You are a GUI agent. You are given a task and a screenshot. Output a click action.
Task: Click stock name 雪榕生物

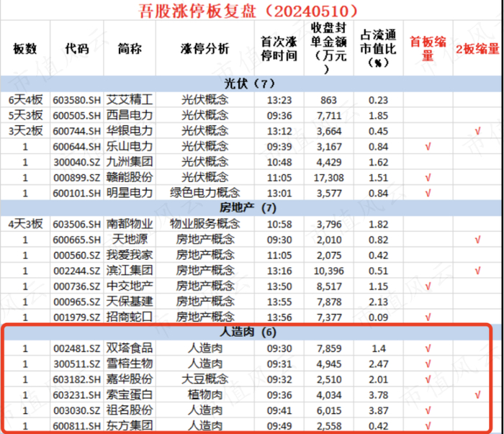coord(130,363)
